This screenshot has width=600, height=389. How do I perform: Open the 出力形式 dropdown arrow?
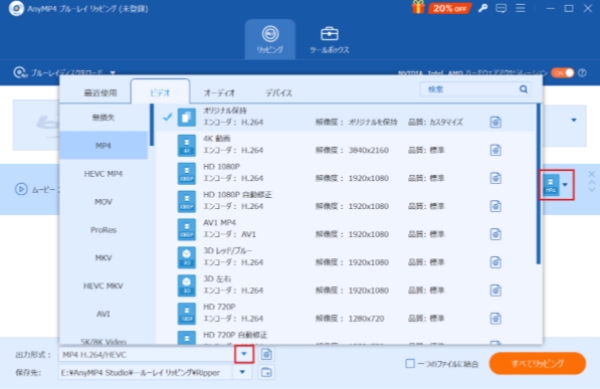[x=244, y=354]
